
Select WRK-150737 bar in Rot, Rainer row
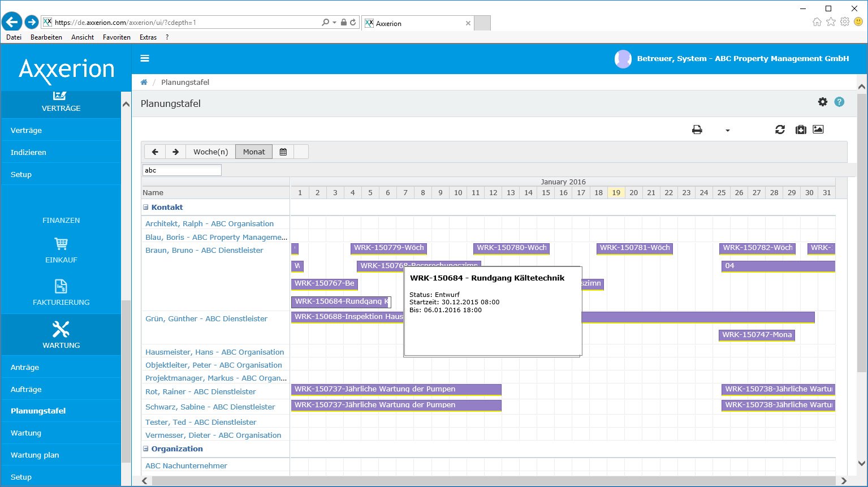click(396, 390)
